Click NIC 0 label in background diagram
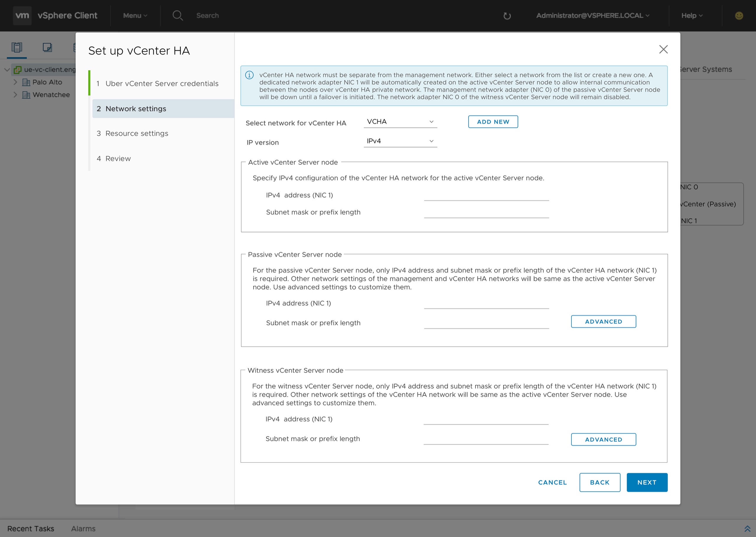 [x=689, y=187]
